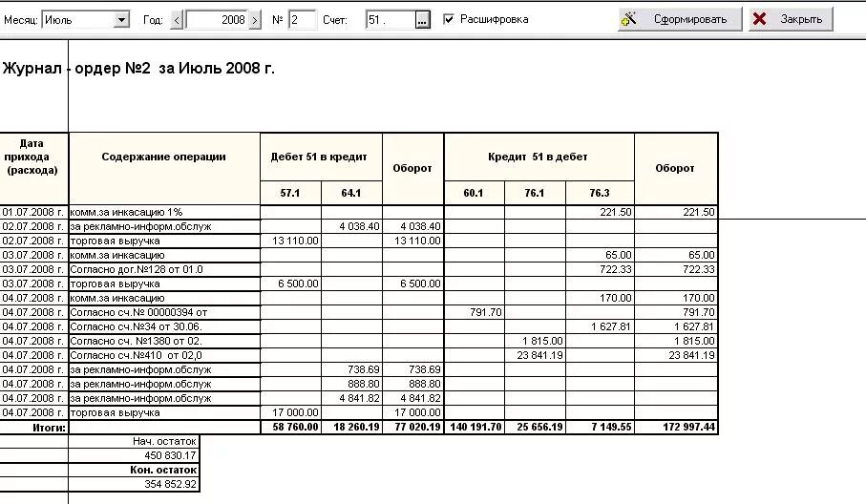Image resolution: width=866 pixels, height=504 pixels.
Task: Select total 7 149.55
Action: [x=600, y=428]
